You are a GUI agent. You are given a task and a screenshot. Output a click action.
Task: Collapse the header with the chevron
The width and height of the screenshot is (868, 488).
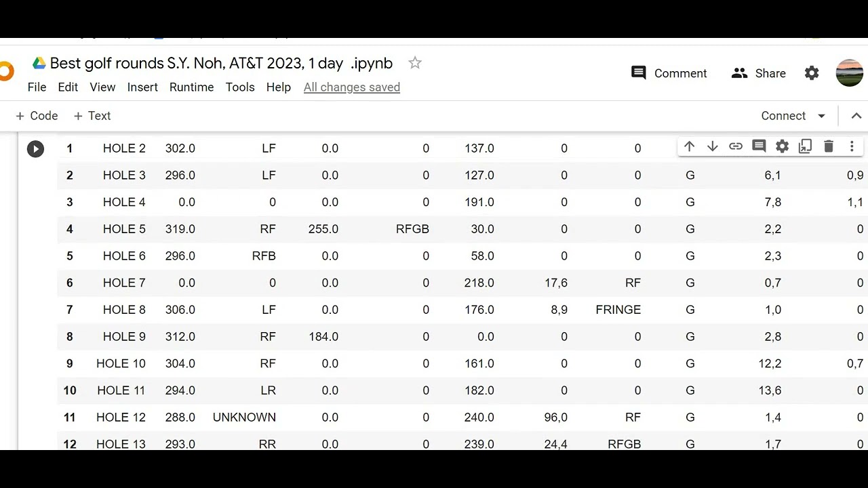[856, 116]
